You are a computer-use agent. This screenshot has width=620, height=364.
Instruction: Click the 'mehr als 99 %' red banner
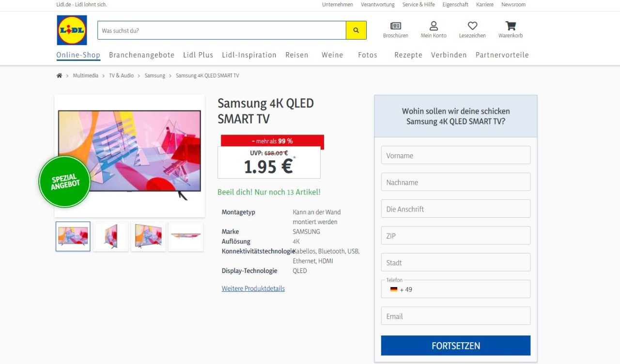272,141
